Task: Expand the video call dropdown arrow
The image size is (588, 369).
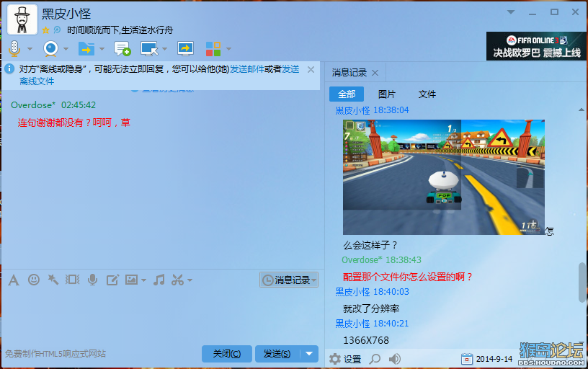Action: pos(66,49)
